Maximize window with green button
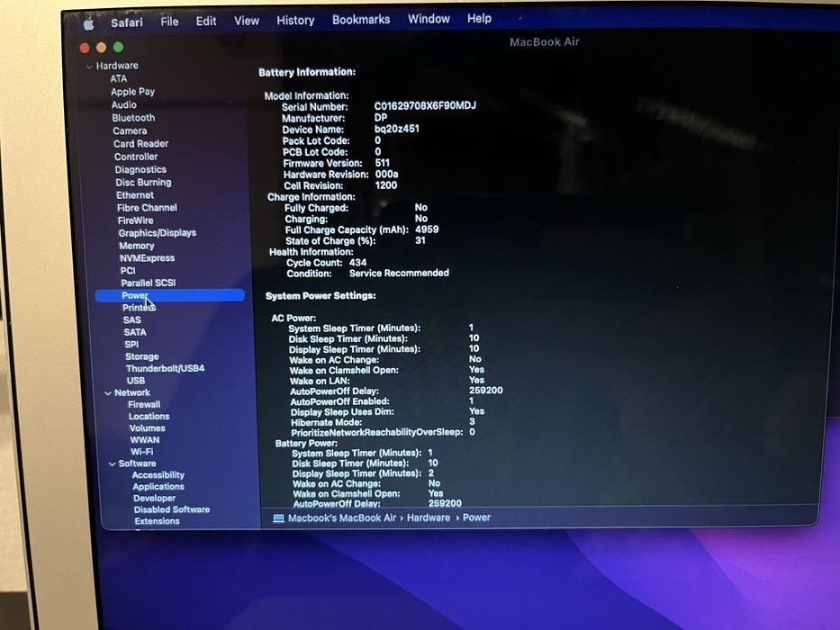Viewport: 840px width, 630px height. (118, 47)
